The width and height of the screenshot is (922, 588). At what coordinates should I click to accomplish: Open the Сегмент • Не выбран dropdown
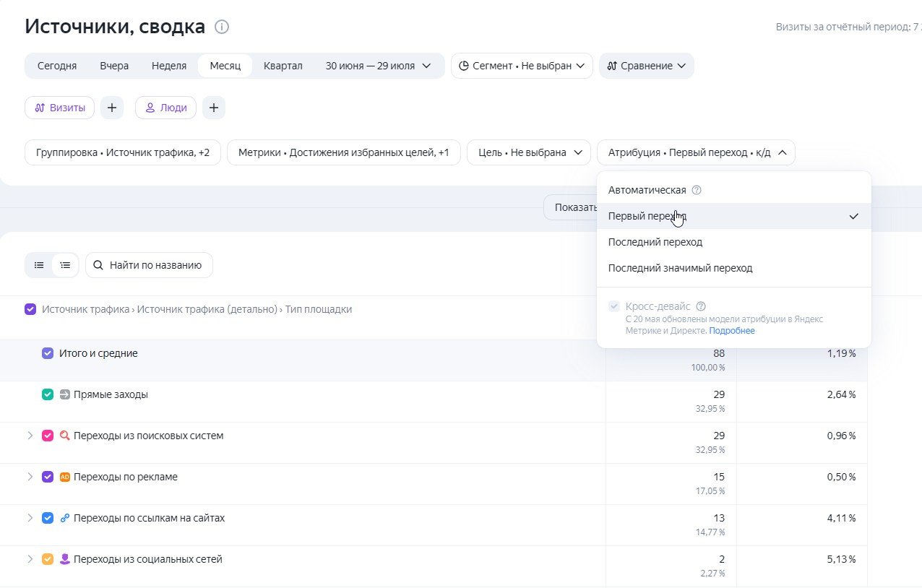tap(522, 66)
